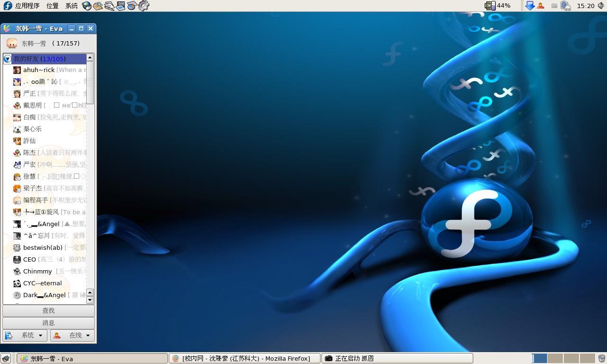
Task: Click the user status tray icon
Action: coord(541,6)
